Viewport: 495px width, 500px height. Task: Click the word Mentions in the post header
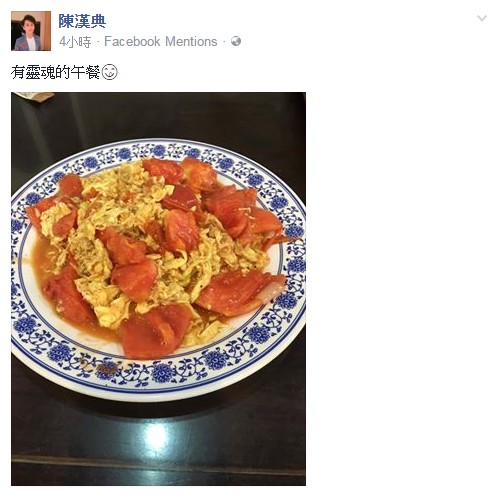click(191, 42)
